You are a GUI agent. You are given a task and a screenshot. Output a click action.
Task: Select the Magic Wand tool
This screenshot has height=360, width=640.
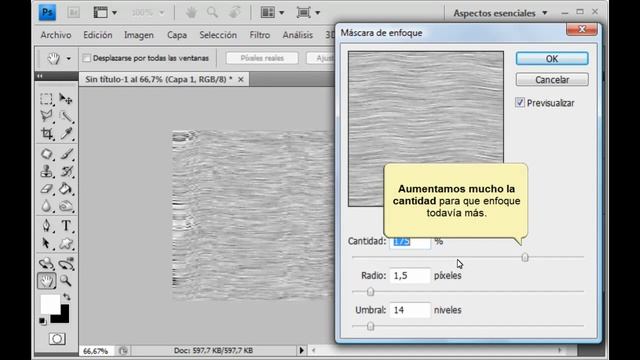(x=66, y=116)
